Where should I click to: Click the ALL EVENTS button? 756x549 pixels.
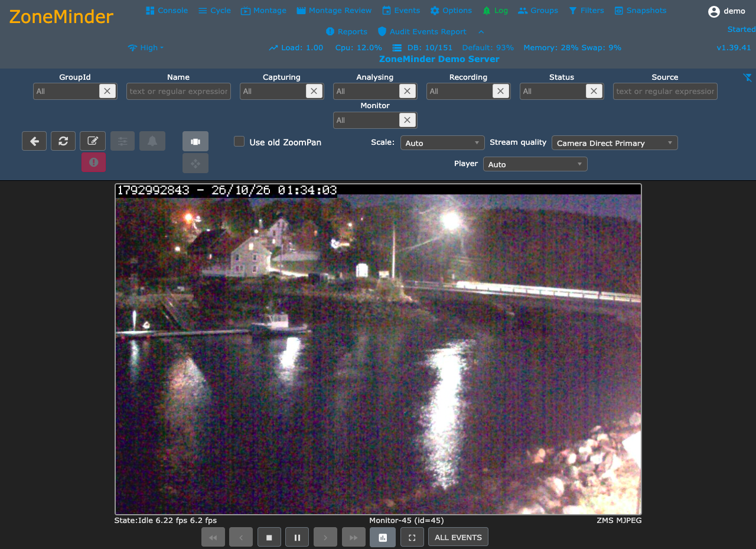pos(458,537)
